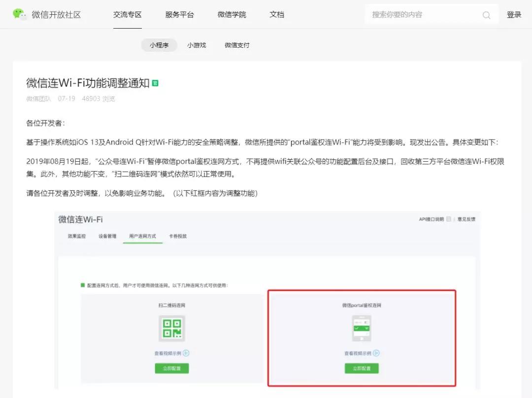The width and height of the screenshot is (532, 398).
Task: Click the API接口说明 document icon
Action: [x=449, y=219]
